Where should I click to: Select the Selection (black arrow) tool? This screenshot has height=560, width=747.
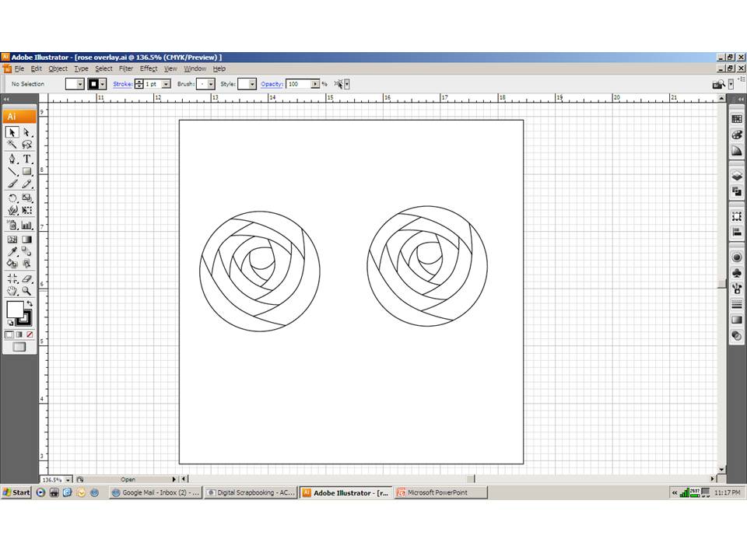pyautogui.click(x=12, y=132)
